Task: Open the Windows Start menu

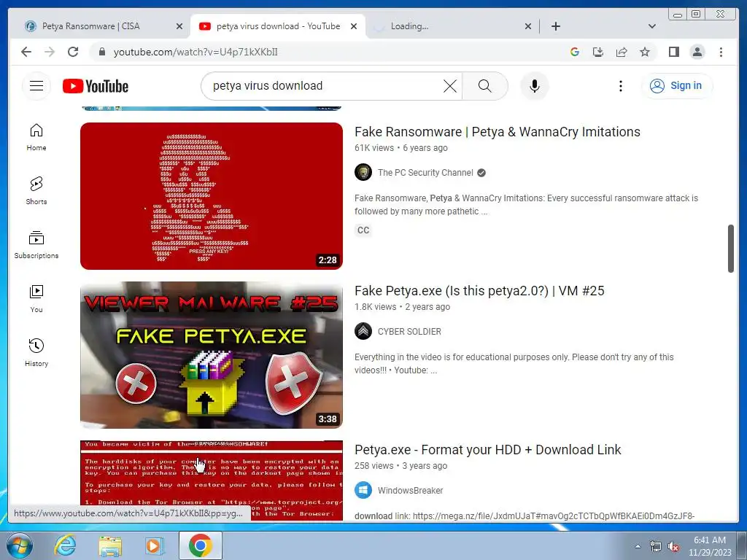Action: 19,545
